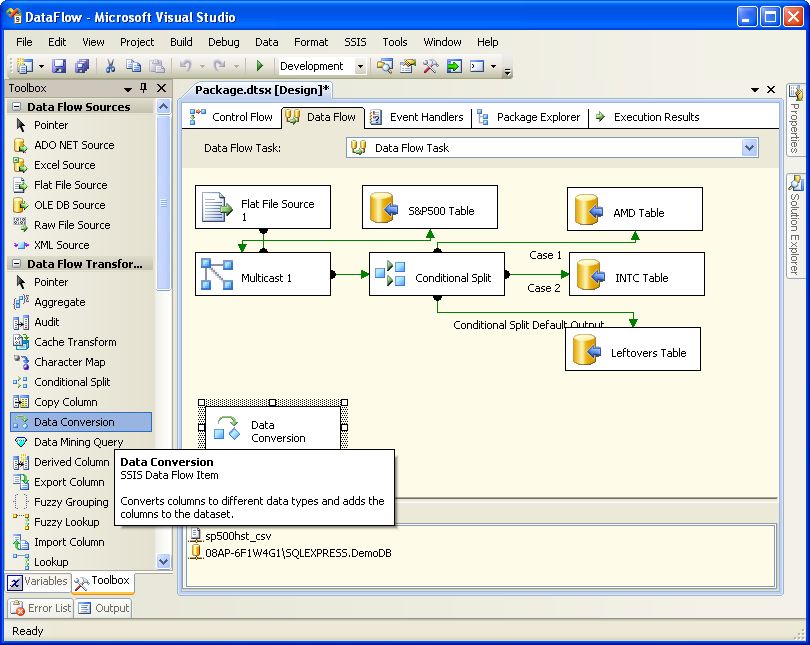
Task: Open the Variables panel tab
Action: [x=38, y=582]
